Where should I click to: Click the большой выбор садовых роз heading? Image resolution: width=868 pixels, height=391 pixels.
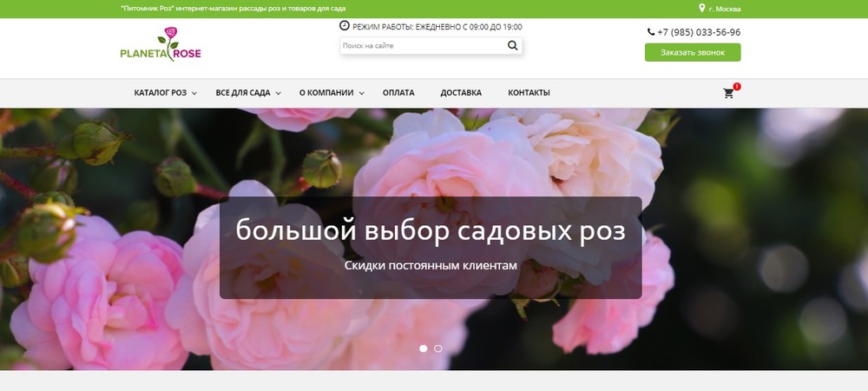(431, 230)
